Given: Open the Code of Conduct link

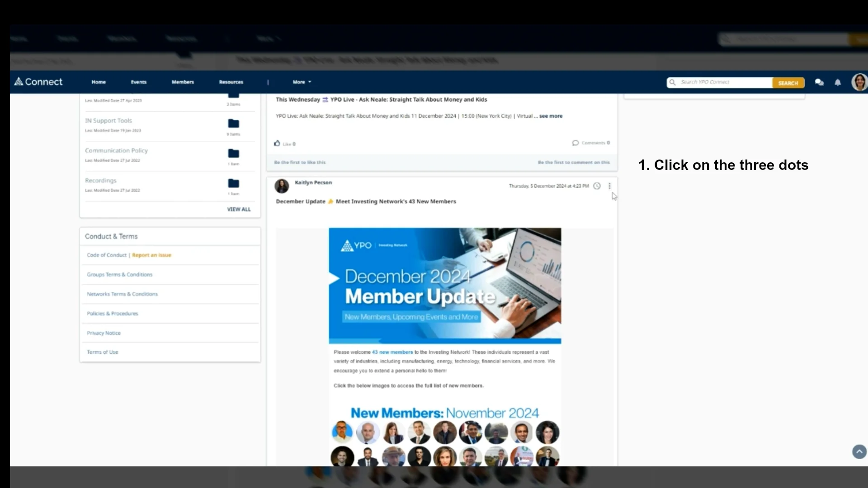Looking at the screenshot, I should tap(107, 255).
